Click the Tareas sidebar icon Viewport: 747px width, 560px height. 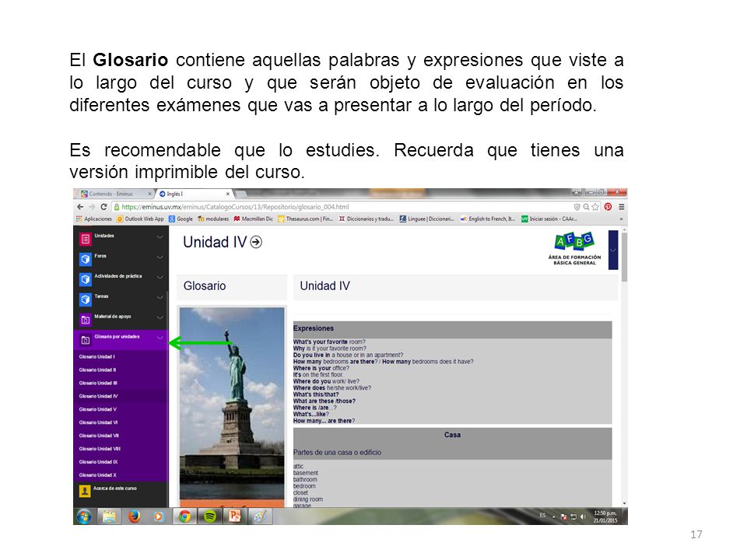click(86, 299)
